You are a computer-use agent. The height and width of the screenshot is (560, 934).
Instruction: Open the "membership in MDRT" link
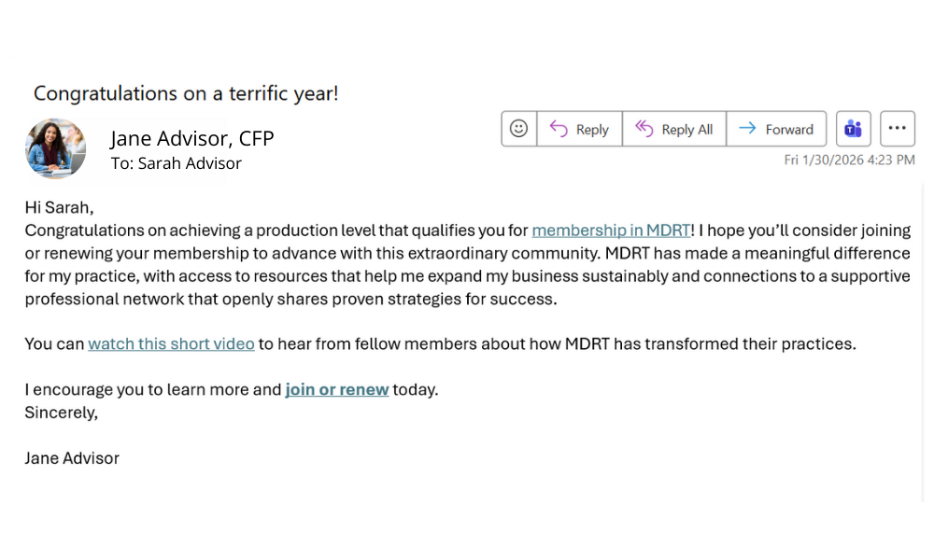[x=611, y=231]
